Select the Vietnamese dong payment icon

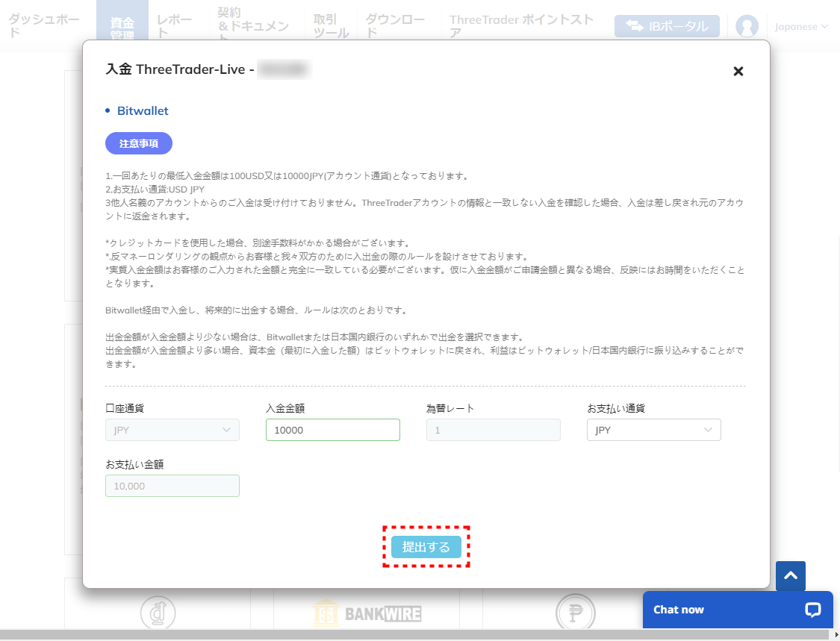[x=158, y=613]
